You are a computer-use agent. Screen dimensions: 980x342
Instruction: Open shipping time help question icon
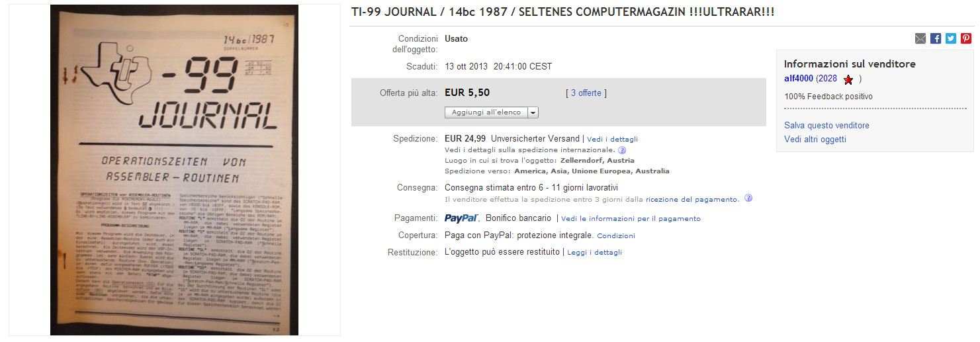click(x=748, y=198)
